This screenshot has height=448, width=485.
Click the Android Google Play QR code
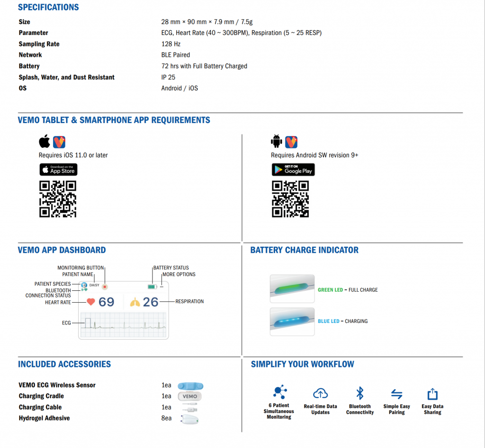pos(290,199)
